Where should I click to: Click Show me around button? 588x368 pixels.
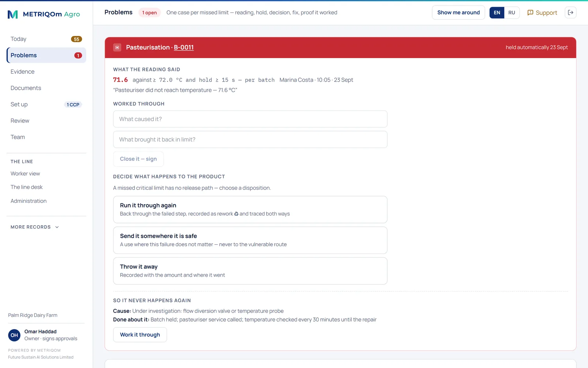[x=458, y=13]
